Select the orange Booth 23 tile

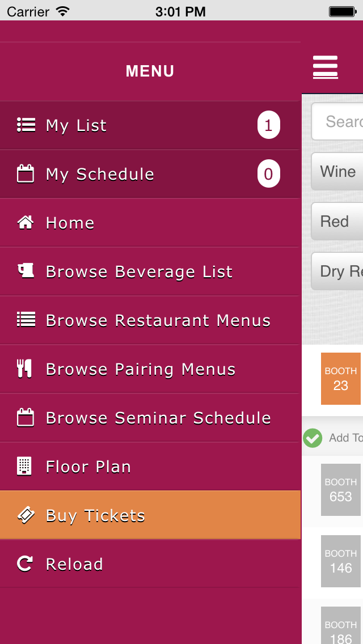(x=340, y=379)
